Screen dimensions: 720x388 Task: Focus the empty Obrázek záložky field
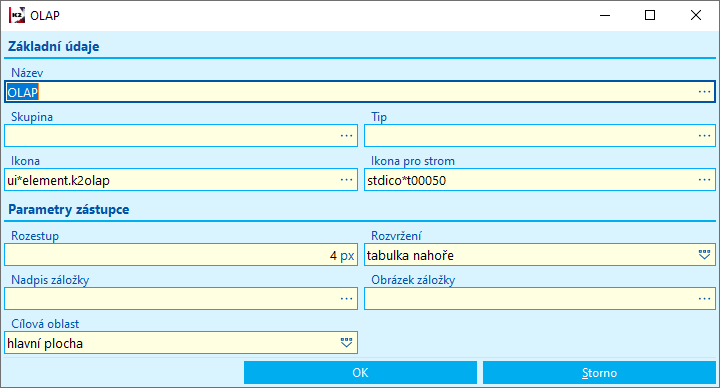pyautogui.click(x=540, y=299)
